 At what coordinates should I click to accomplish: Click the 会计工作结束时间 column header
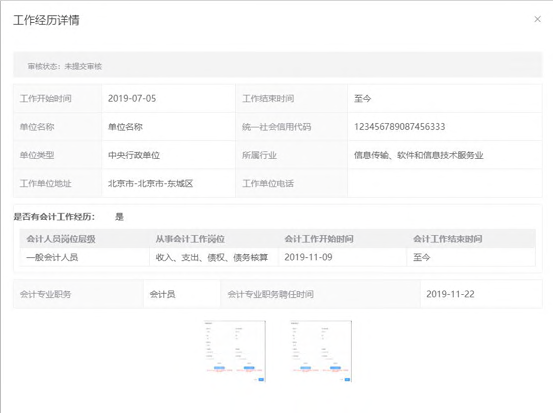448,239
